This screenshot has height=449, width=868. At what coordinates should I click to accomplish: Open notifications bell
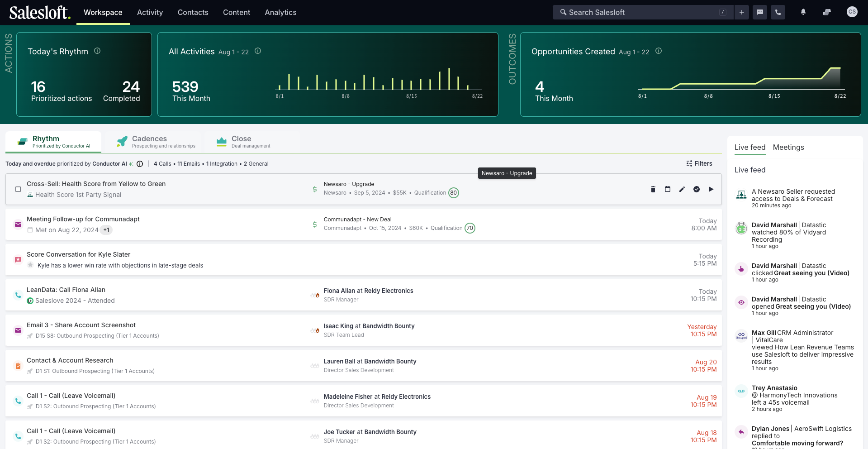[x=803, y=12]
